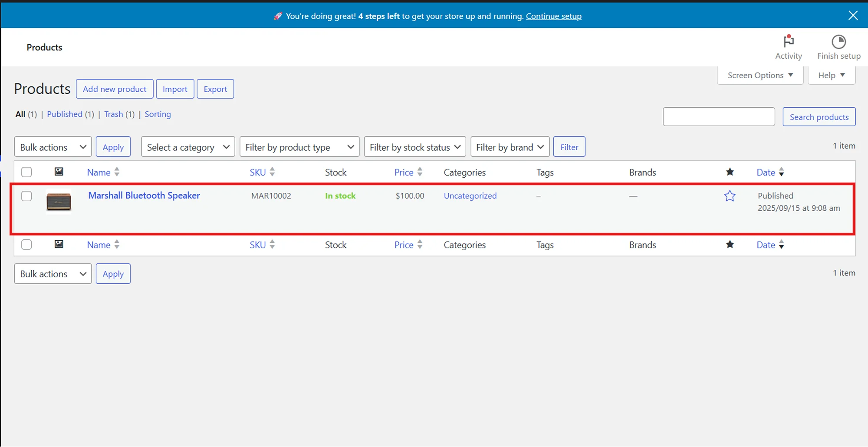This screenshot has width=868, height=447.
Task: Check the select-all checkbox in header
Action: click(26, 172)
